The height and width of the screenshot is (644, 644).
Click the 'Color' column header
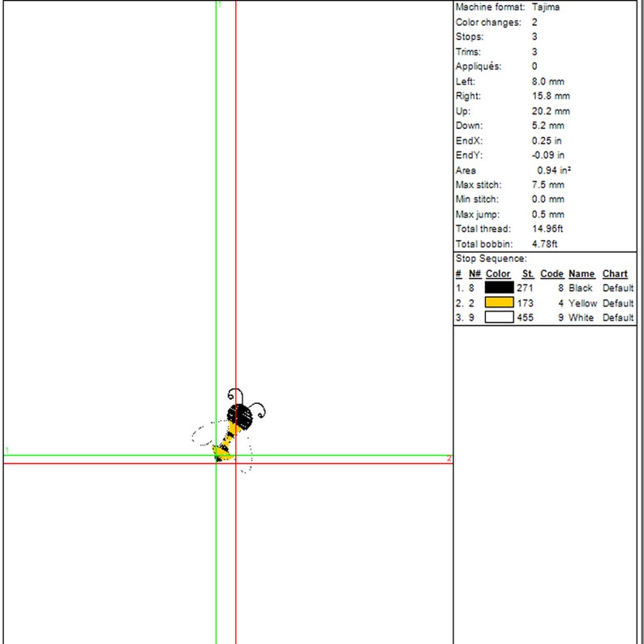(498, 273)
